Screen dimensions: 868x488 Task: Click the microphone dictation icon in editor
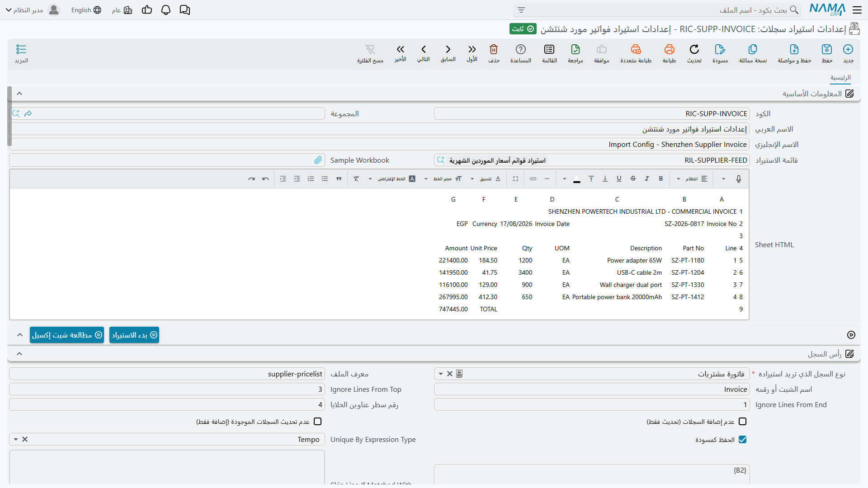[739, 179]
